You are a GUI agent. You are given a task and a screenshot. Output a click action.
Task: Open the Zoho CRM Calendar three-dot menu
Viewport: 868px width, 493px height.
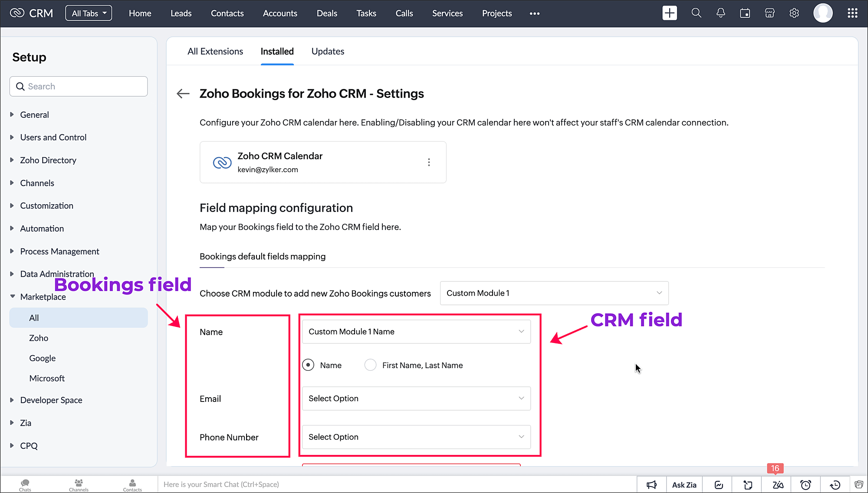(x=429, y=162)
